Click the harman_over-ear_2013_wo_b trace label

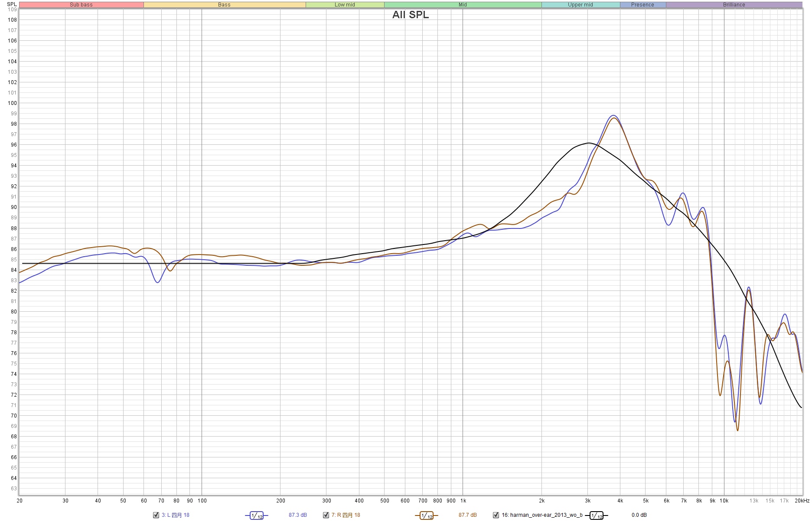[x=542, y=515]
